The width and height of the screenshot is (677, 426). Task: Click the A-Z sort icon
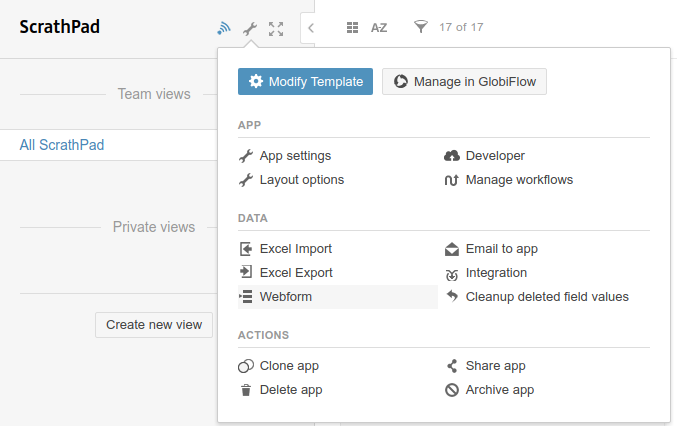point(379,28)
